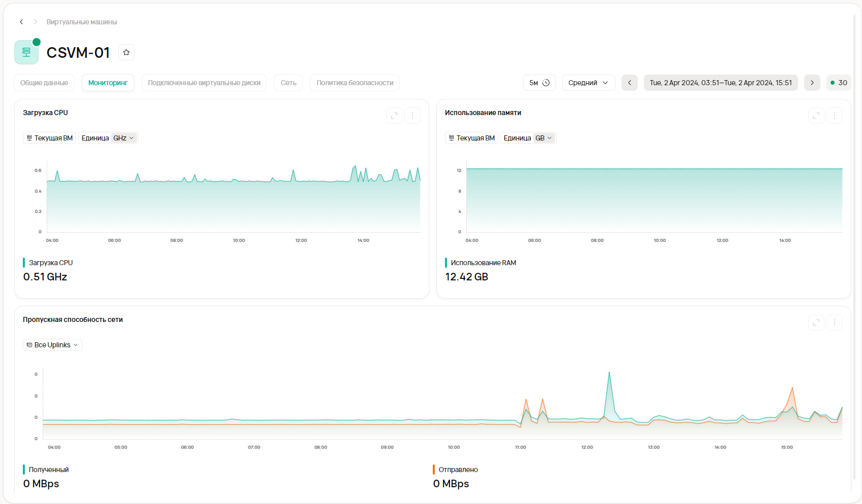Viewport: 862px width, 504px height.
Task: Click the date range selector field
Action: [x=720, y=83]
